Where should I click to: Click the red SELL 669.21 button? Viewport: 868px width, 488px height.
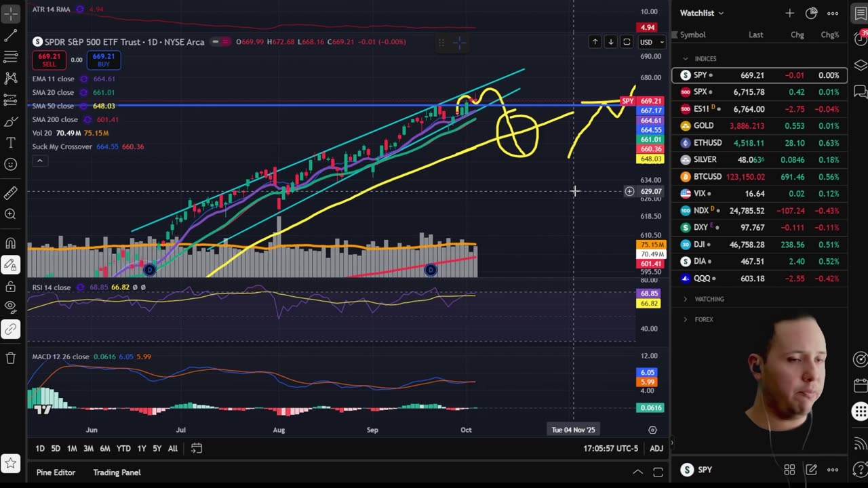[x=49, y=60]
